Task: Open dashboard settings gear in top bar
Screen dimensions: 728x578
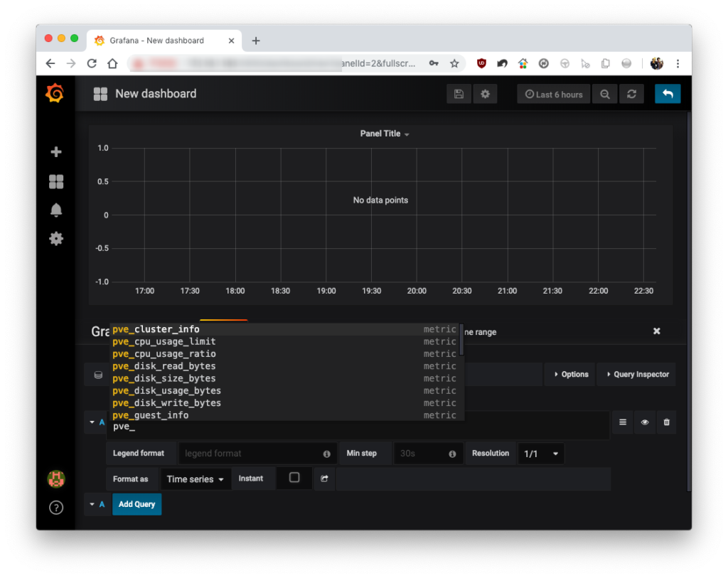Action: coord(485,94)
